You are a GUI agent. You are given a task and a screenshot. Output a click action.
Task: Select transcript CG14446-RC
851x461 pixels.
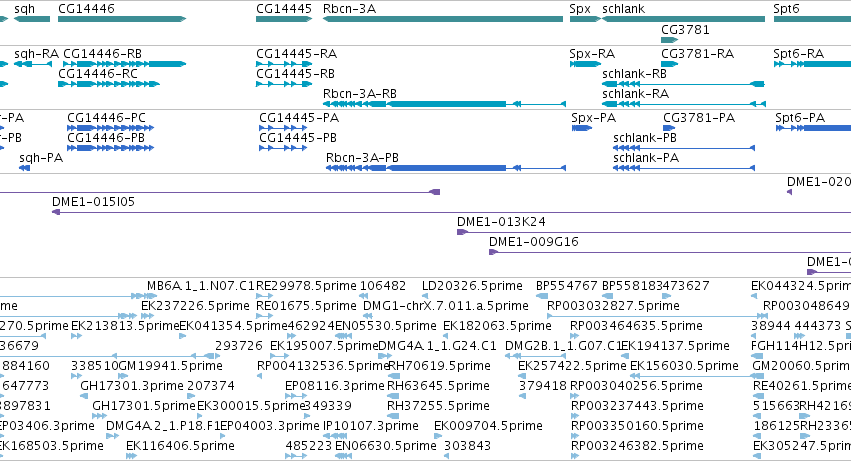98,73
